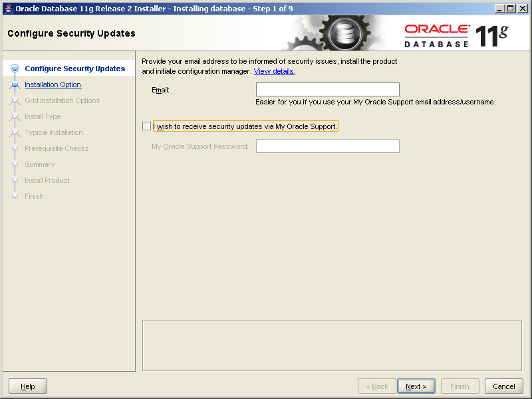
Task: Click the Email input field
Action: tap(327, 90)
